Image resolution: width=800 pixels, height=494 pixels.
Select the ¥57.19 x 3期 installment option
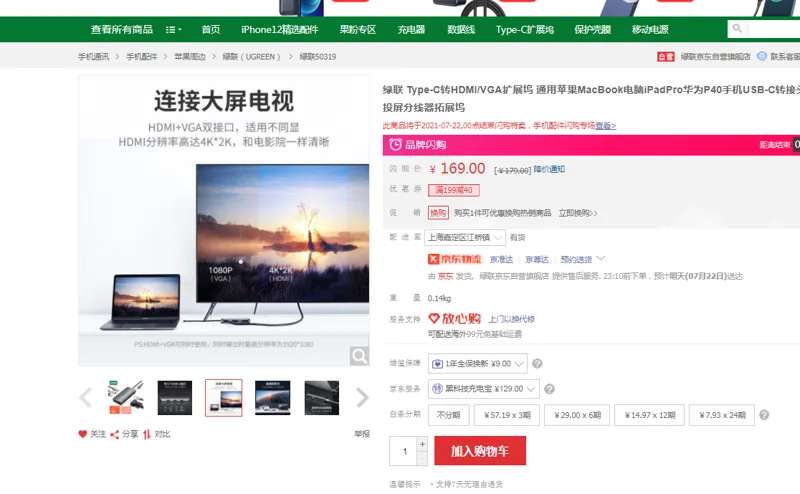click(507, 415)
